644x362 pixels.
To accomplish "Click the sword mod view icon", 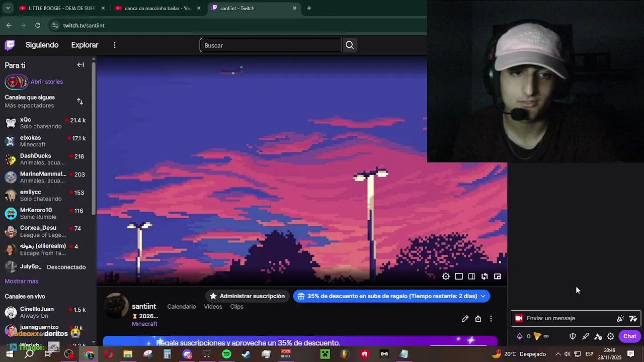I will pos(586,336).
